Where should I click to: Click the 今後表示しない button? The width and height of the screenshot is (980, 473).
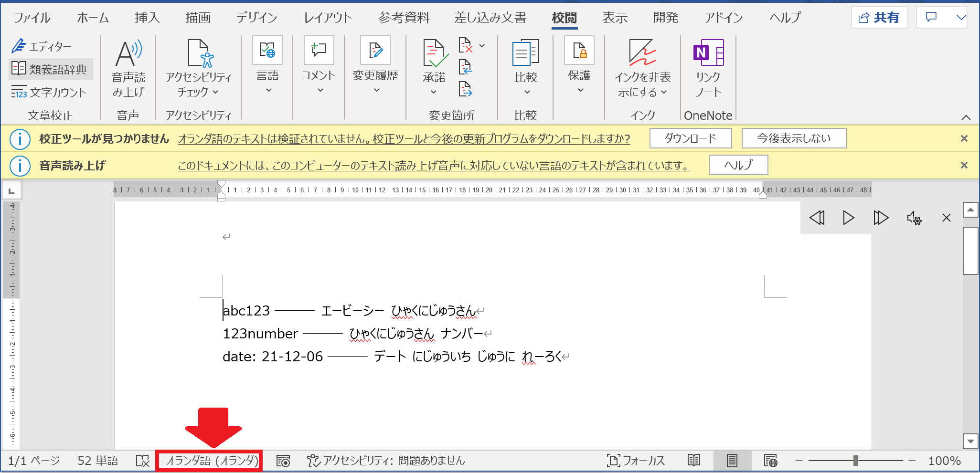pyautogui.click(x=794, y=138)
